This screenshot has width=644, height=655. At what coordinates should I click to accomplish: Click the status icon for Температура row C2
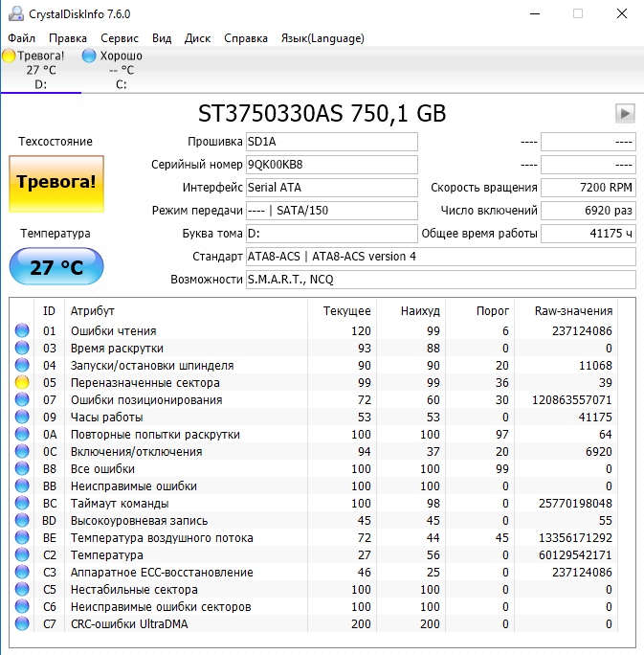click(22, 554)
